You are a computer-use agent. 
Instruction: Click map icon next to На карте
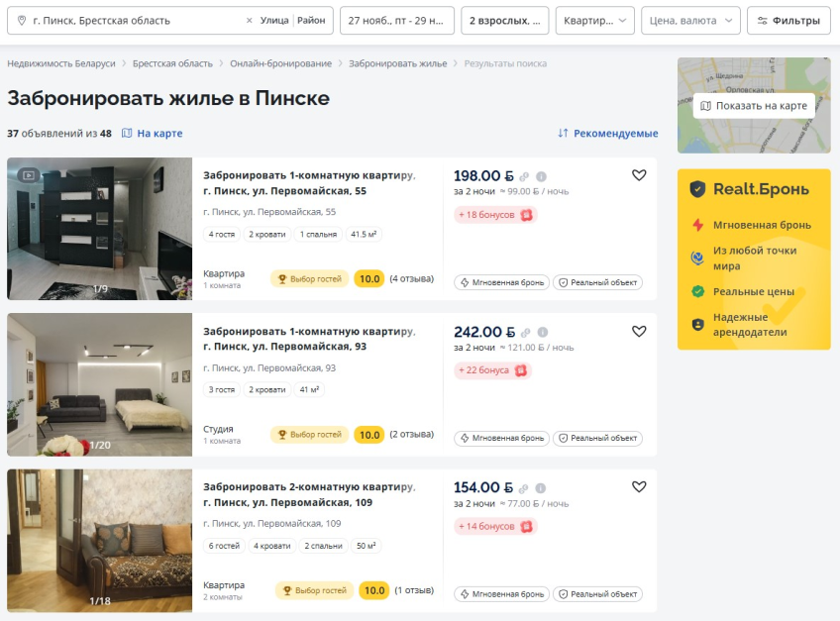coord(127,133)
